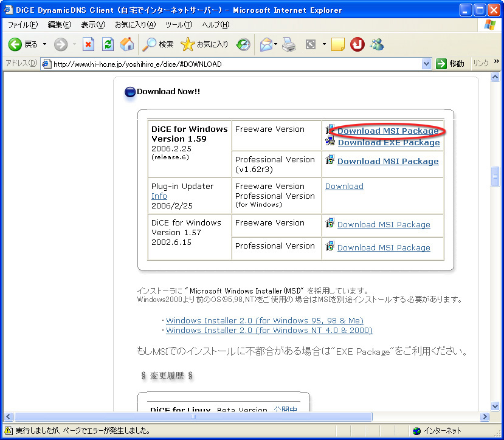Image resolution: width=504 pixels, height=440 pixels.
Task: Open the ツール(T) menu
Action: (179, 25)
